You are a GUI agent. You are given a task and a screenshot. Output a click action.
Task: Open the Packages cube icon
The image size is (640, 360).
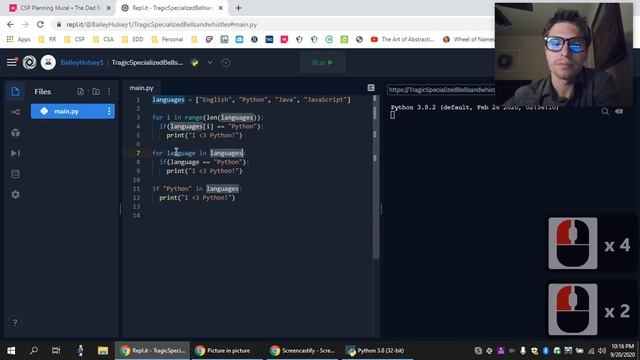(x=16, y=133)
